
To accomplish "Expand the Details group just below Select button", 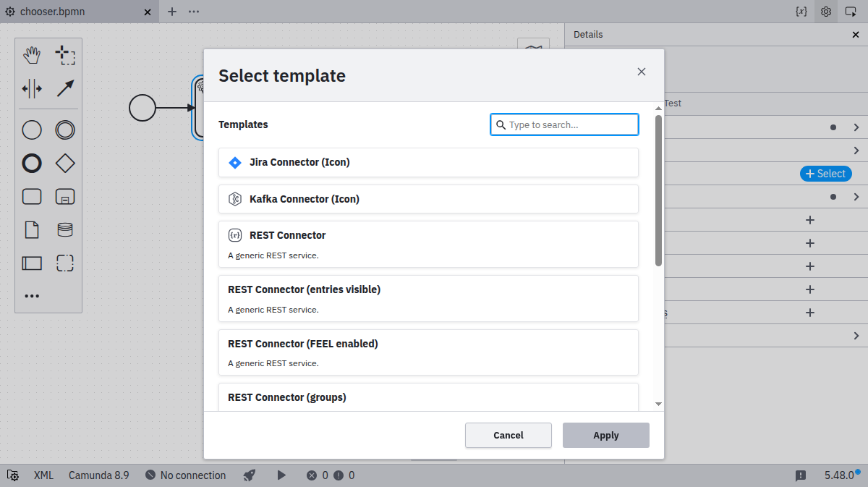I will click(856, 197).
